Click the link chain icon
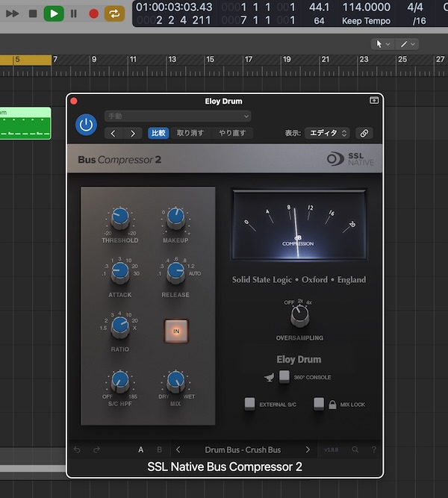Screen dimensions: 448x498 point(364,133)
